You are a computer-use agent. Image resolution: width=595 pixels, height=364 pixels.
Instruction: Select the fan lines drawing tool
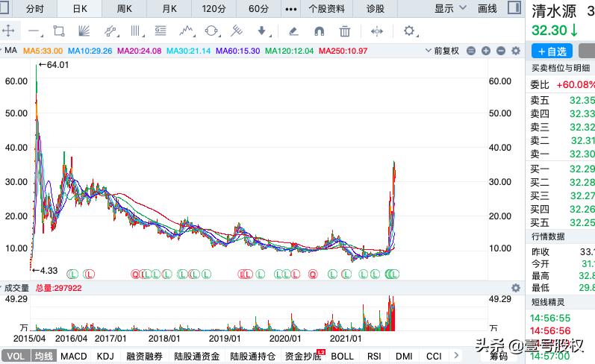[84, 31]
